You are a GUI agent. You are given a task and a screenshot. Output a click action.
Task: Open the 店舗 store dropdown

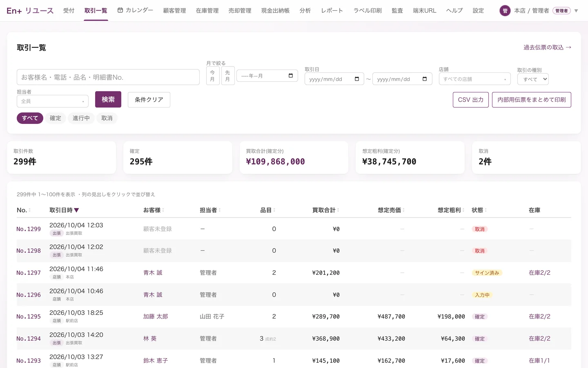[x=475, y=79]
